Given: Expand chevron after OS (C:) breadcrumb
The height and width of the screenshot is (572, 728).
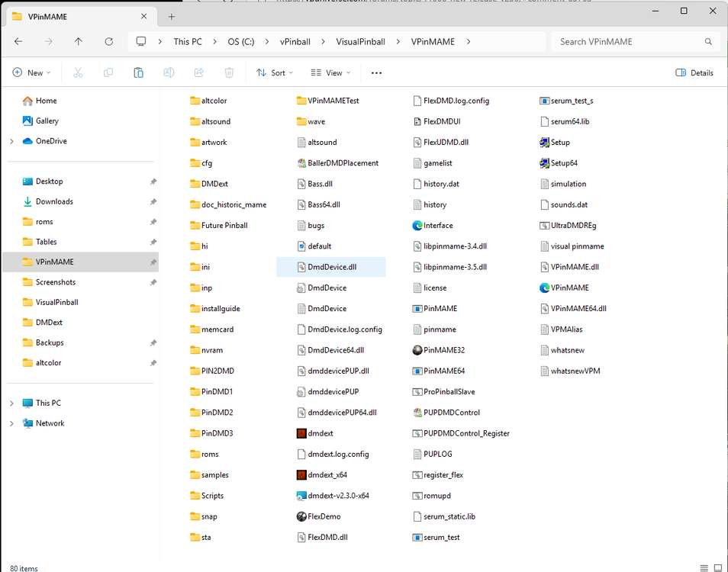Looking at the screenshot, I should tap(267, 42).
